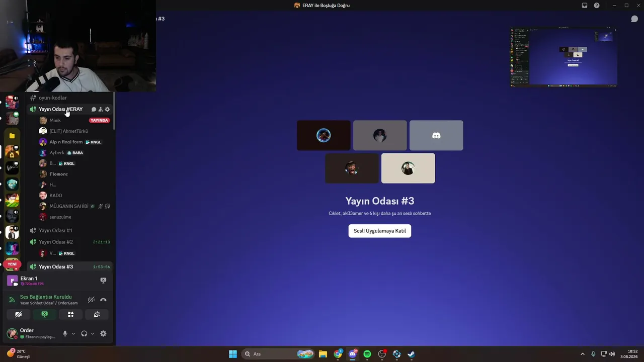This screenshot has height=362, width=644.
Task: Disconnect from the voice channel
Action: (103, 300)
